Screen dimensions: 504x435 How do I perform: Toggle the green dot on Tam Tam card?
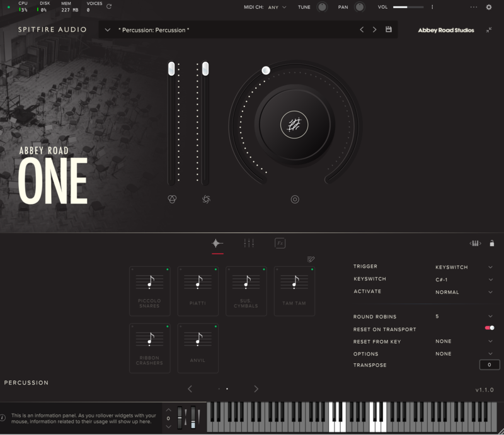(312, 269)
